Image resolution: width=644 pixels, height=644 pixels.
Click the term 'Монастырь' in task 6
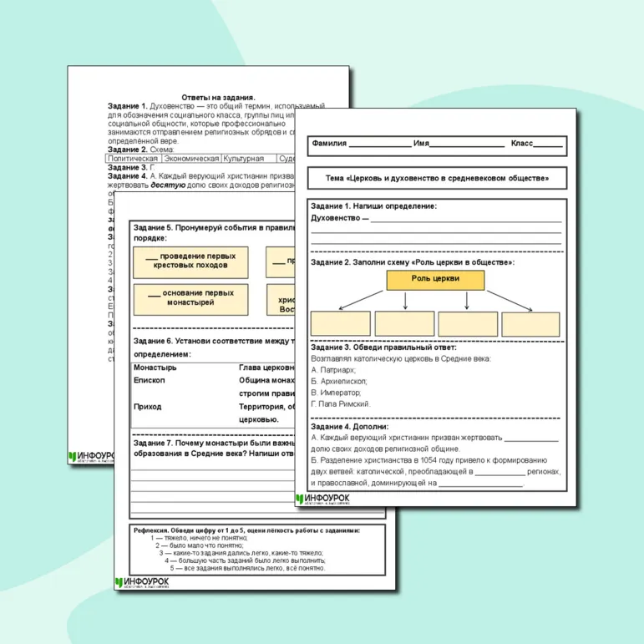point(155,368)
